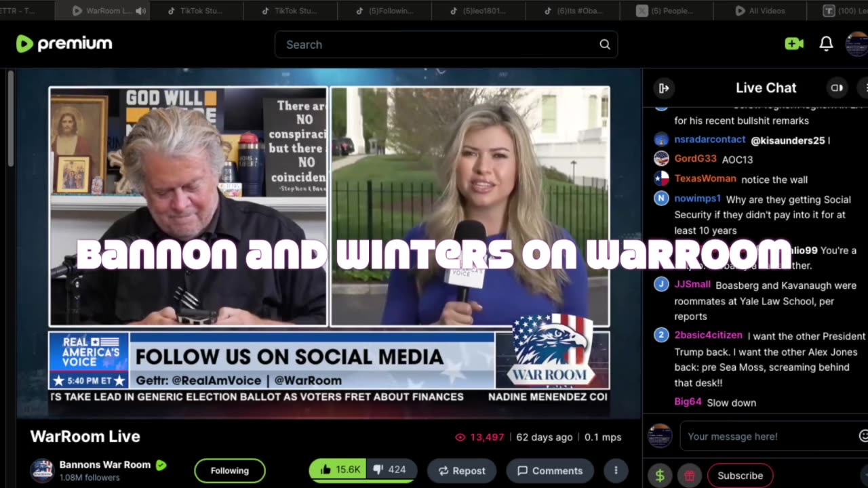
Task: Click the red gift icon in chat
Action: pos(689,476)
